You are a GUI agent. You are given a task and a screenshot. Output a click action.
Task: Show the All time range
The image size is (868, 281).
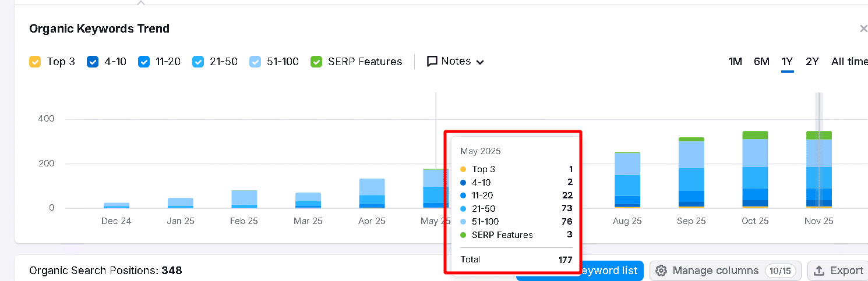(849, 62)
